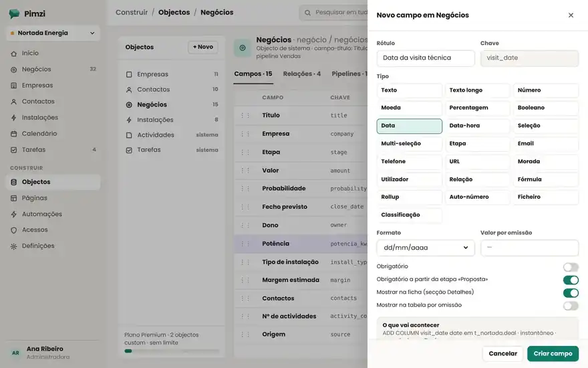Click the Contactos person icon in sidebar

[14, 102]
